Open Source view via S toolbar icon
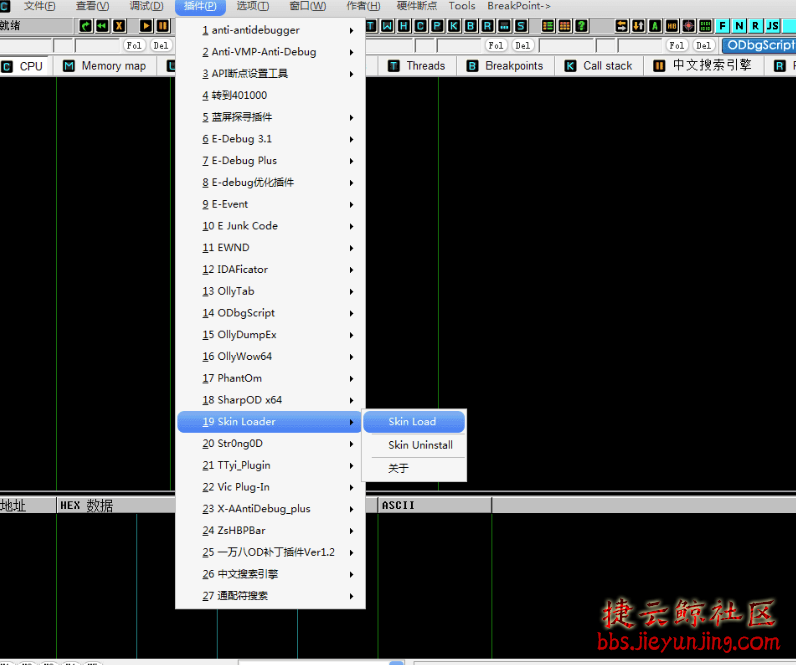Screen dimensions: 796x665 (521, 26)
